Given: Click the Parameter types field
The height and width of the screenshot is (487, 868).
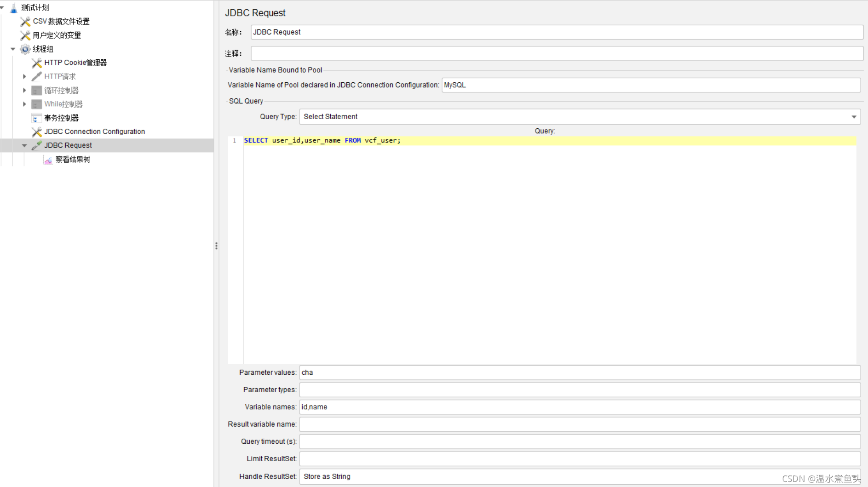Looking at the screenshot, I should click(580, 390).
